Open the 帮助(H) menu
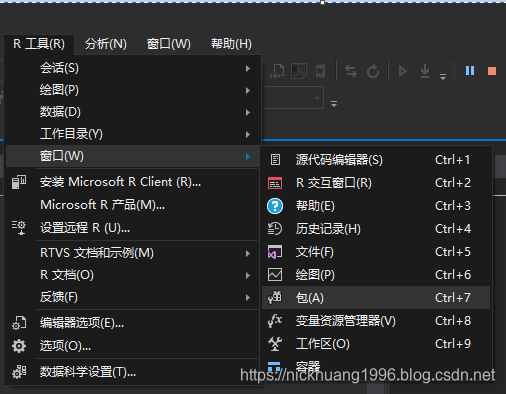The height and width of the screenshot is (394, 506). [231, 44]
